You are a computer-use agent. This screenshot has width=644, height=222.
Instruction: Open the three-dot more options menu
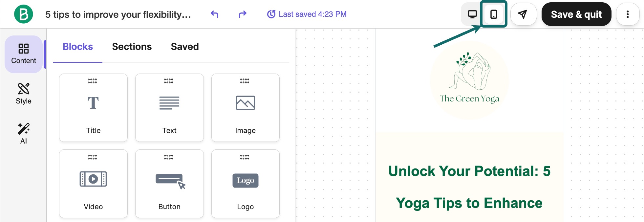tap(627, 14)
